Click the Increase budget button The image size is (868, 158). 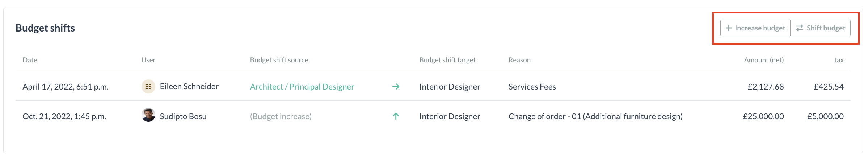click(755, 28)
